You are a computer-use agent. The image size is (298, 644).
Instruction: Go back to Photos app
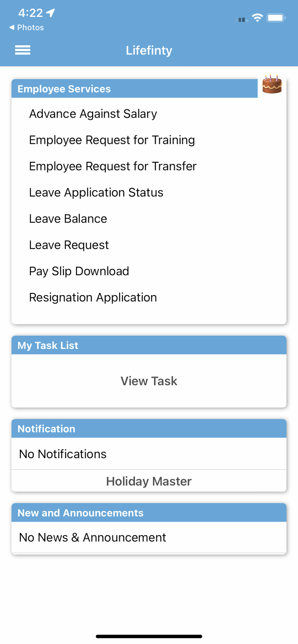click(27, 28)
